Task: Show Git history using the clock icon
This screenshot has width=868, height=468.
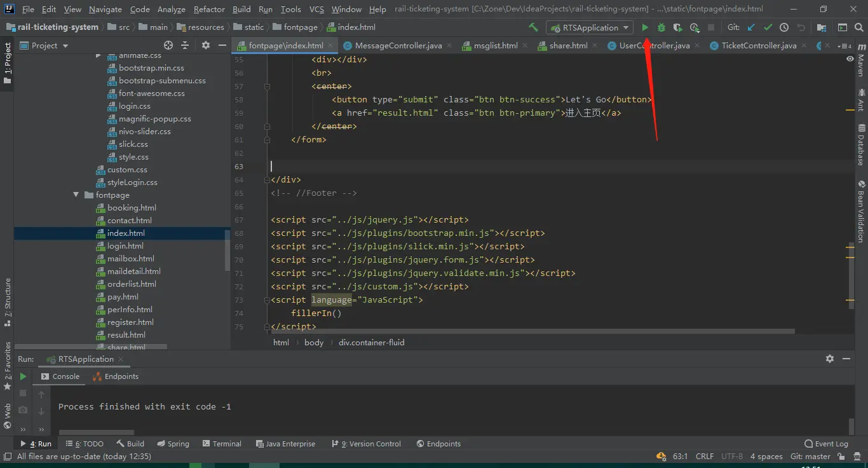Action: 784,27
